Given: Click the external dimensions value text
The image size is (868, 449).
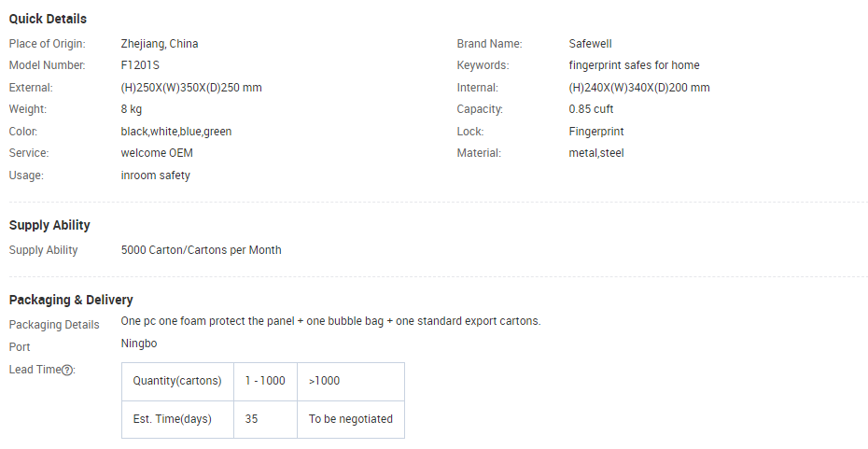Looking at the screenshot, I should click(191, 88).
